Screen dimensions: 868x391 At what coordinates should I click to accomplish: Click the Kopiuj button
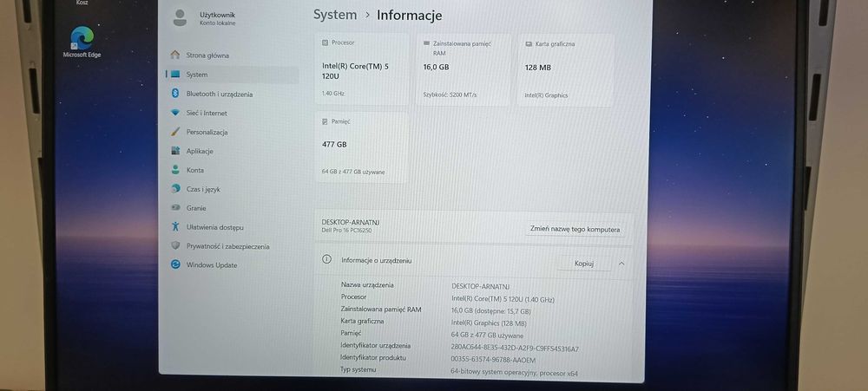[x=584, y=264]
